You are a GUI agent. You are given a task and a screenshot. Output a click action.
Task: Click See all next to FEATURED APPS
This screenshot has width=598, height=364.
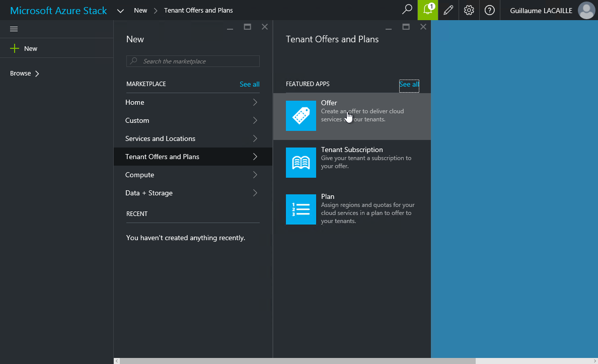coord(409,84)
